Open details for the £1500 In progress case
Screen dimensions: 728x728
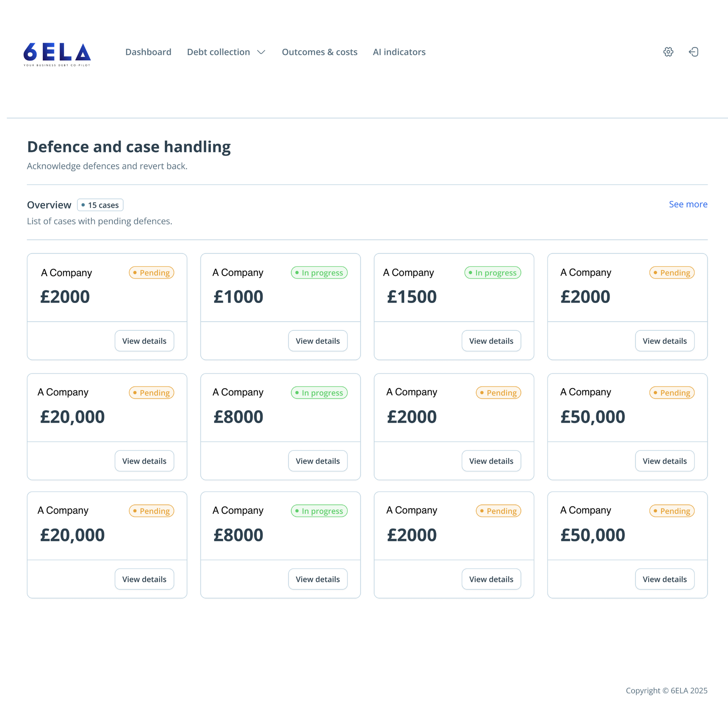point(491,341)
